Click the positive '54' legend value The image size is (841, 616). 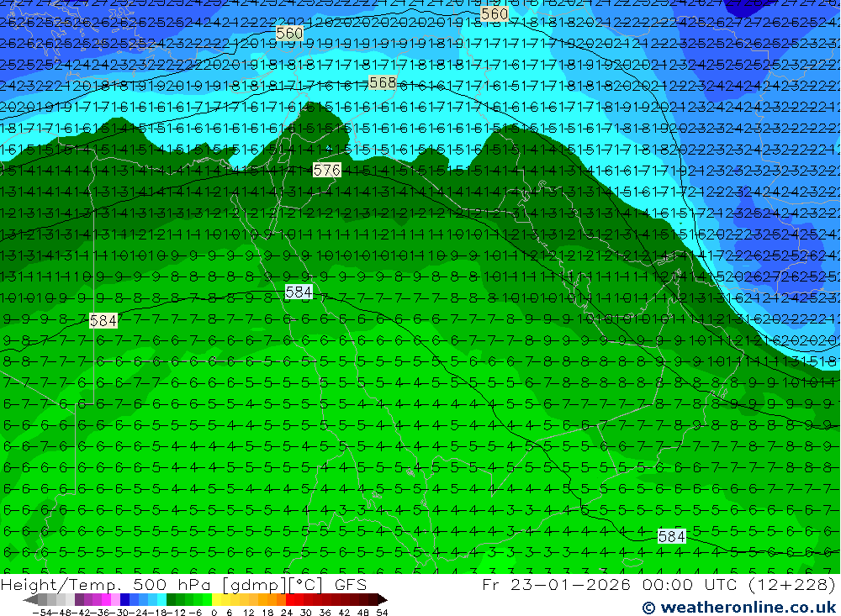[x=382, y=613]
